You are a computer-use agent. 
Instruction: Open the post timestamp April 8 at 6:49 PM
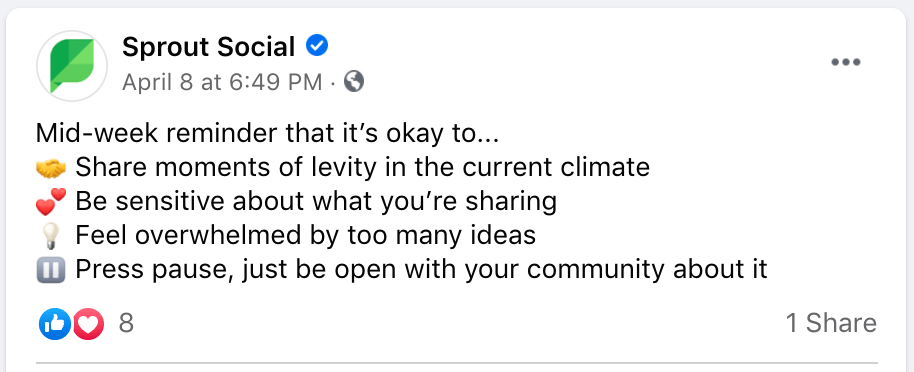(x=222, y=82)
